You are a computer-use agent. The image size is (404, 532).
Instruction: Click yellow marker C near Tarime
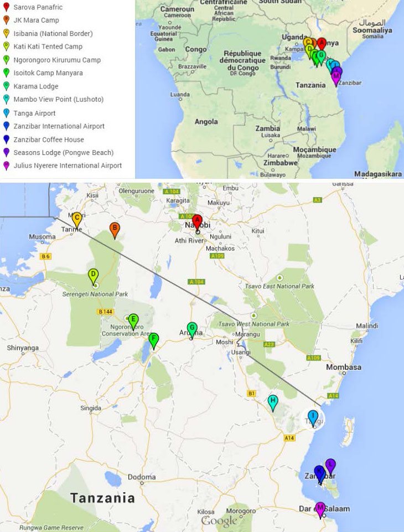pyautogui.click(x=77, y=220)
